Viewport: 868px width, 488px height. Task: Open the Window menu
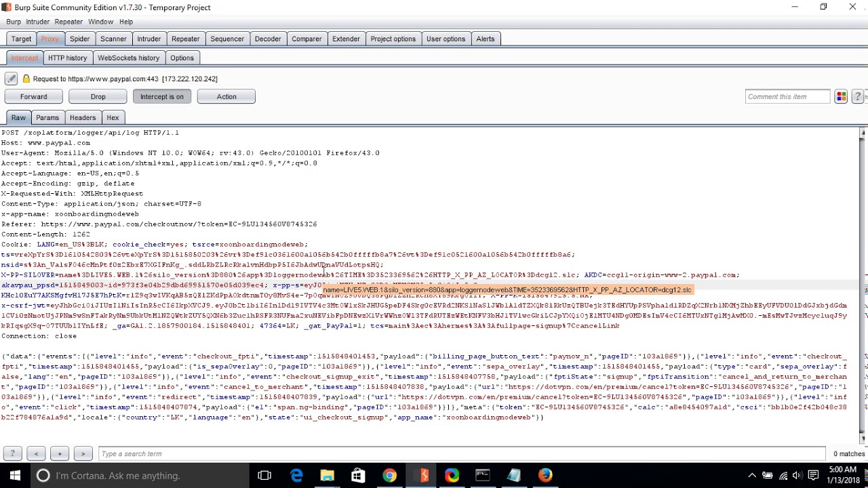(100, 22)
